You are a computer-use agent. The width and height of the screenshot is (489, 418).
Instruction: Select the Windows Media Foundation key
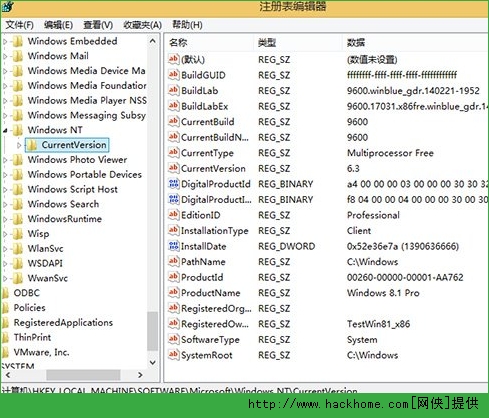point(87,85)
